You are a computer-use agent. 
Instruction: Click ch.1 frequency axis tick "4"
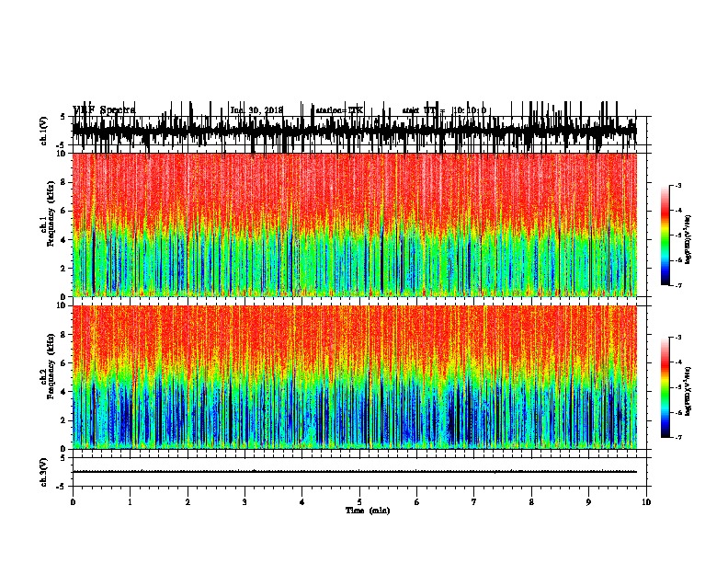(x=64, y=240)
